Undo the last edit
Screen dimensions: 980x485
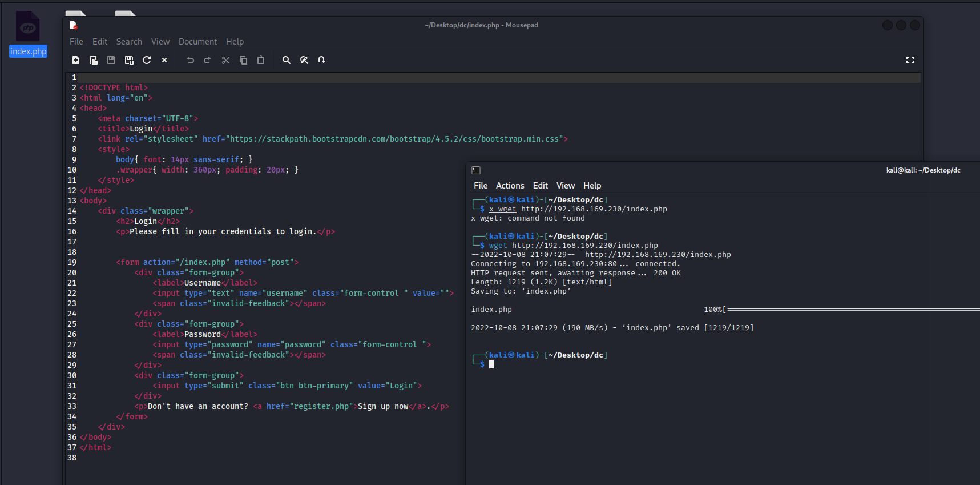pyautogui.click(x=191, y=60)
